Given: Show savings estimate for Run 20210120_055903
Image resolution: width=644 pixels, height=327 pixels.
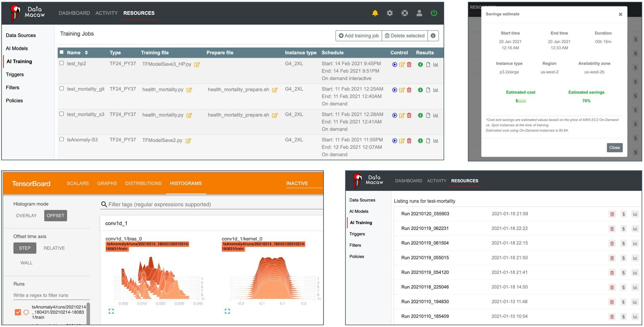Looking at the screenshot, I should [623, 214].
